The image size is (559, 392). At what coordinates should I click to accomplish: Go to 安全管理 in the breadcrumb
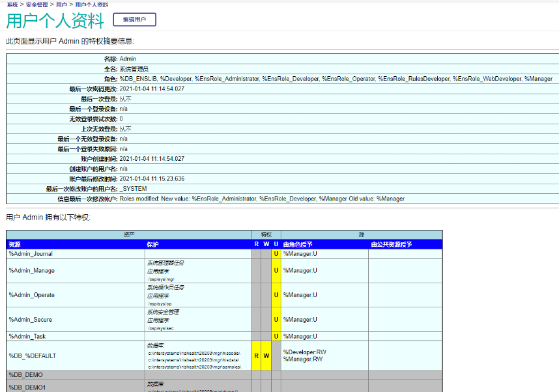point(37,5)
